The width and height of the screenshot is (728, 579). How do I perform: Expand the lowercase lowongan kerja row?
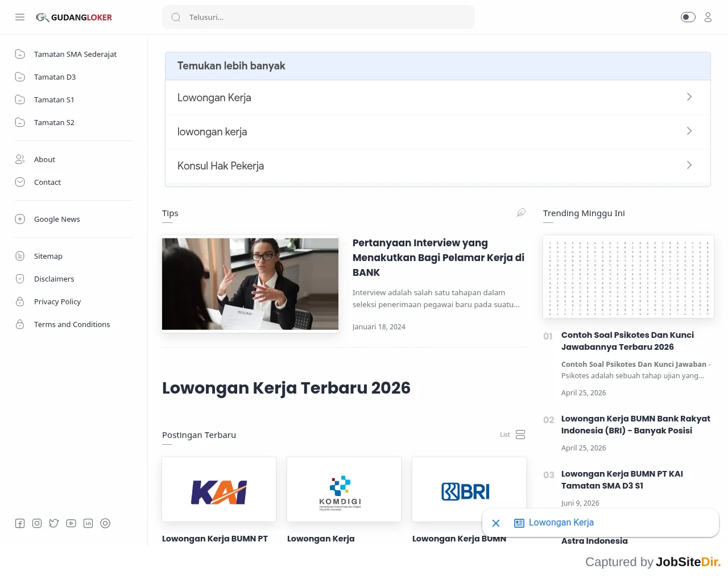point(438,131)
